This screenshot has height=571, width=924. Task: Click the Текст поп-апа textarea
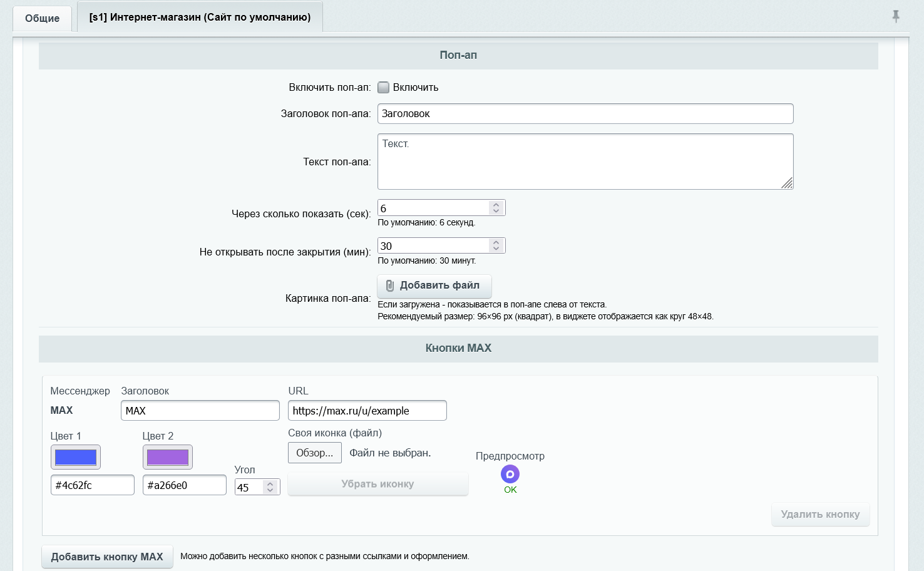585,162
